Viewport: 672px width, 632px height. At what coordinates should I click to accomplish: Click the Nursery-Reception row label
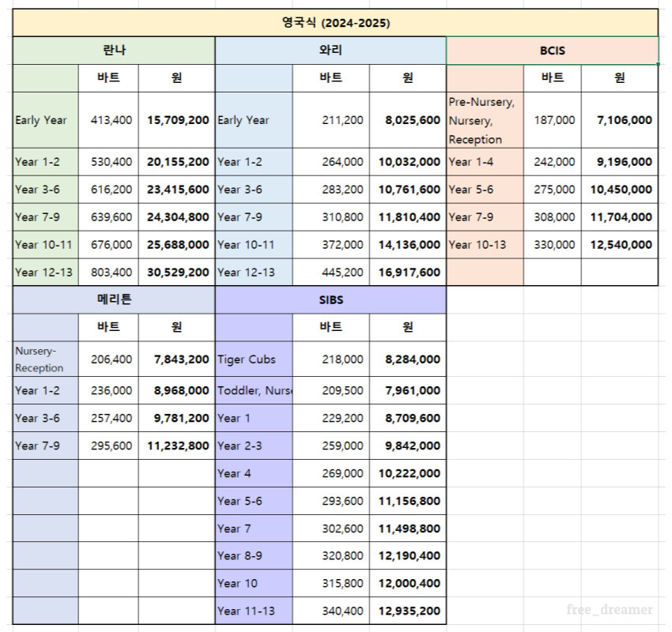point(46,359)
